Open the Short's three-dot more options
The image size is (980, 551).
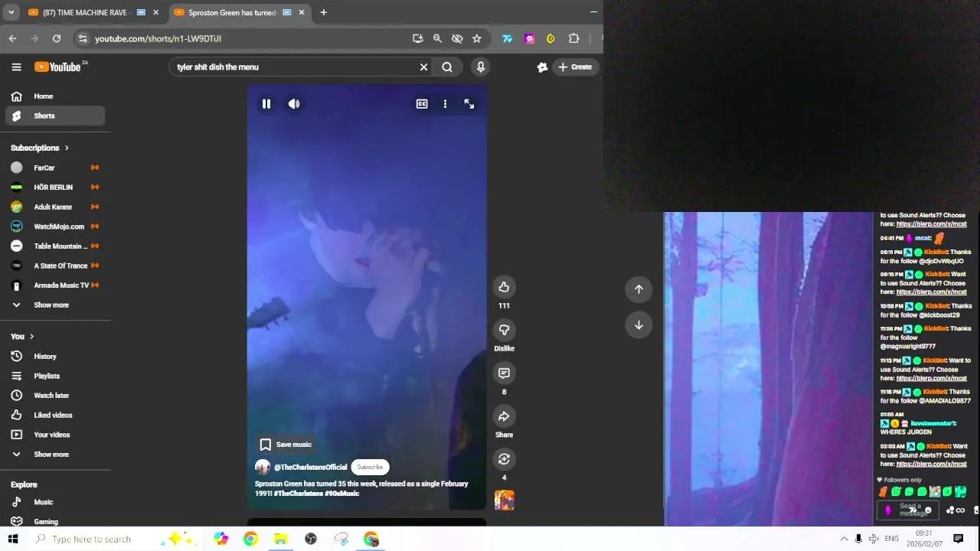[445, 104]
